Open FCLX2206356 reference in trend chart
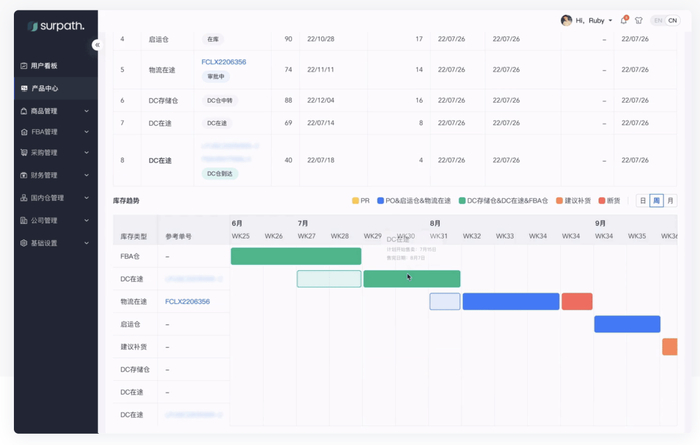The image size is (700, 445). [188, 301]
